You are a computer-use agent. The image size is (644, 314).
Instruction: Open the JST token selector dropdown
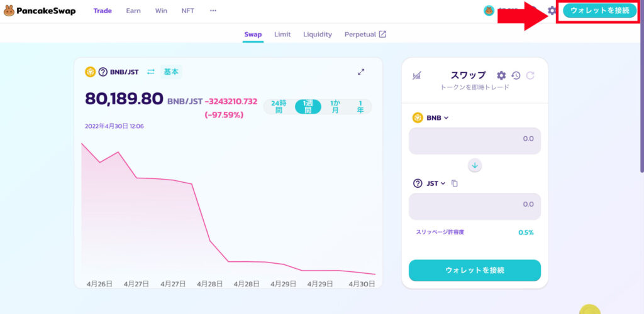(x=429, y=183)
